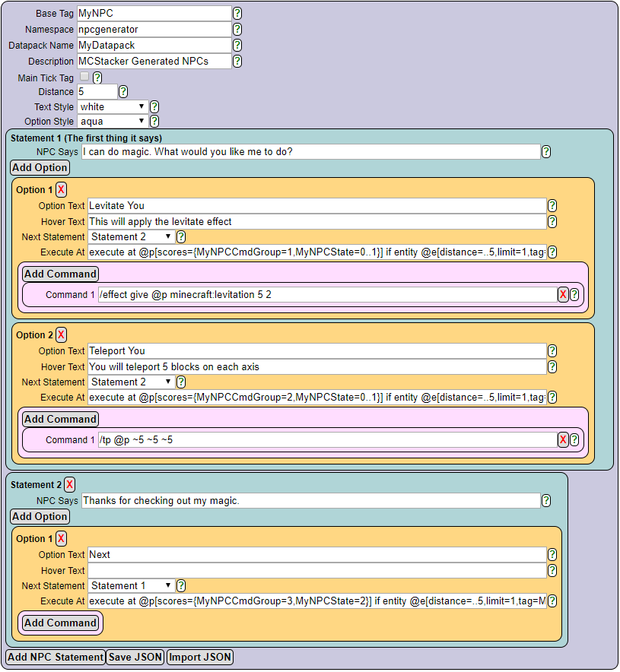Open help for the Base Tag field
This screenshot has width=620, height=672.
point(237,13)
